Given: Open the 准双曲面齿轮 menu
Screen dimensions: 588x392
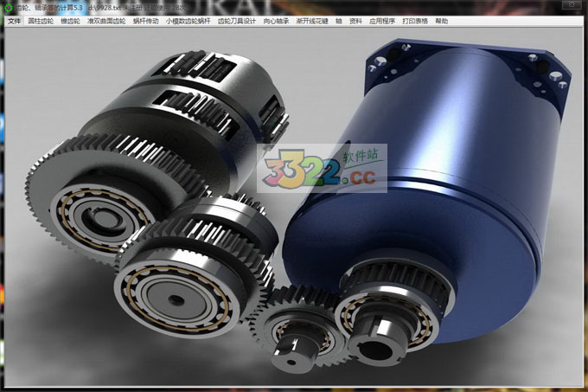Looking at the screenshot, I should click(106, 21).
